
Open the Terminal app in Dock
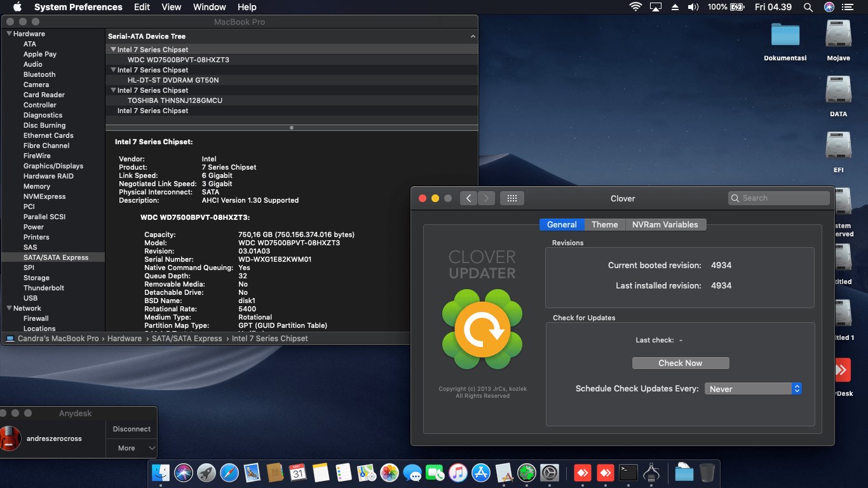coord(628,473)
